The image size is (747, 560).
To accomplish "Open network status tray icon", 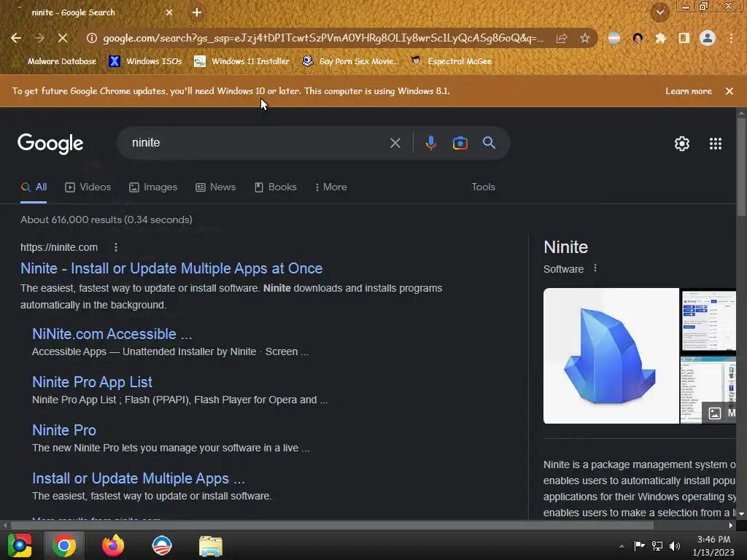I will 657,545.
